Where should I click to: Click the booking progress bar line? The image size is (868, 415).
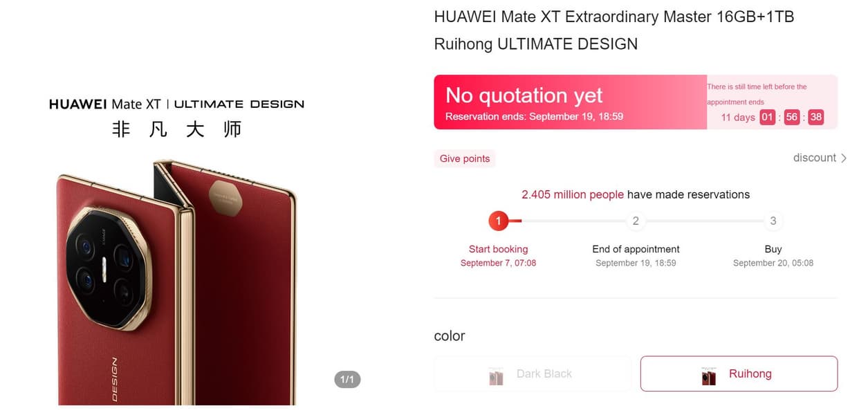coord(636,221)
